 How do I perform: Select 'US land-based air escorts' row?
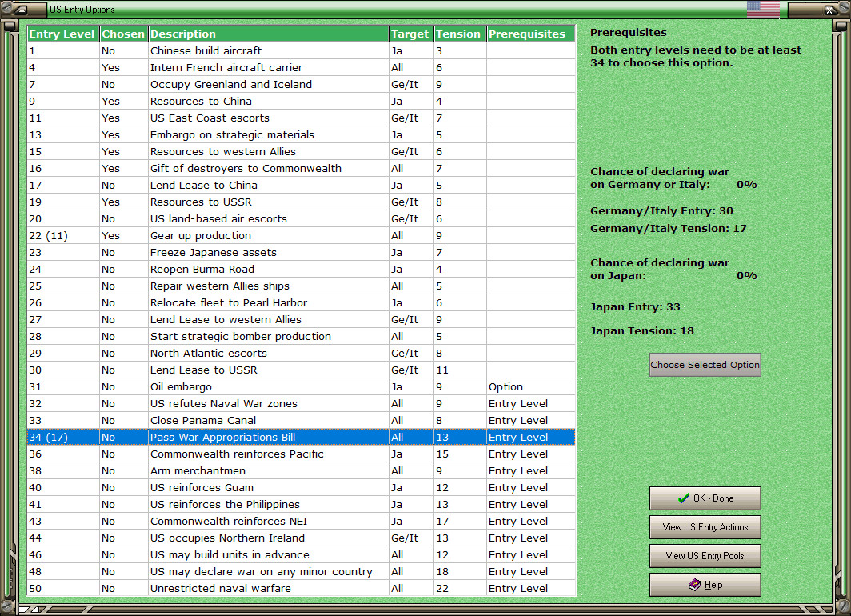[x=302, y=218]
